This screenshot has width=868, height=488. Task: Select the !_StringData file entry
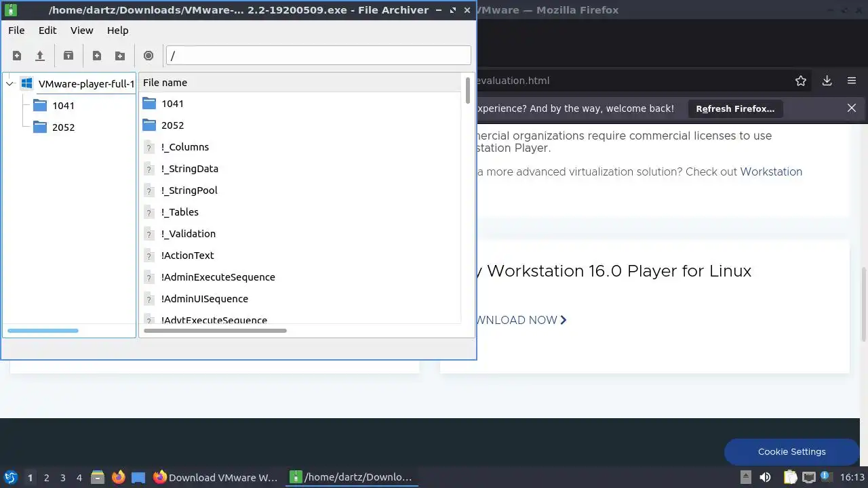click(x=190, y=169)
